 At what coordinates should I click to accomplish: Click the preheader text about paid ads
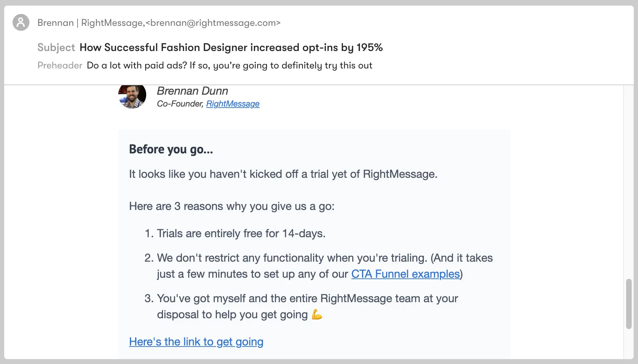click(x=229, y=65)
